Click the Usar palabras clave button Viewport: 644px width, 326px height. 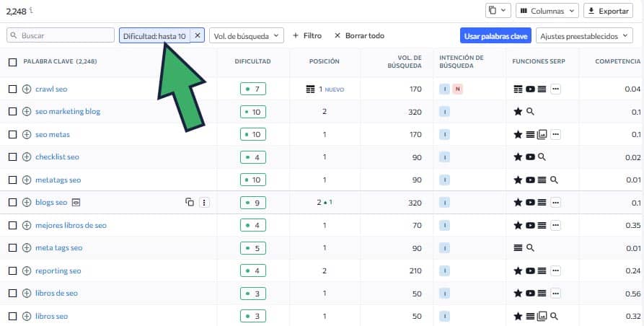(495, 35)
